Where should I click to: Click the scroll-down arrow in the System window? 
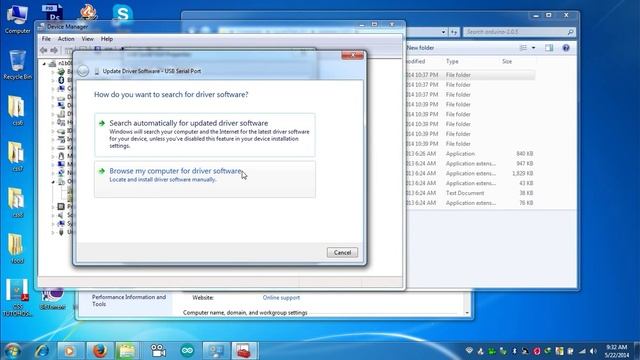click(x=467, y=313)
